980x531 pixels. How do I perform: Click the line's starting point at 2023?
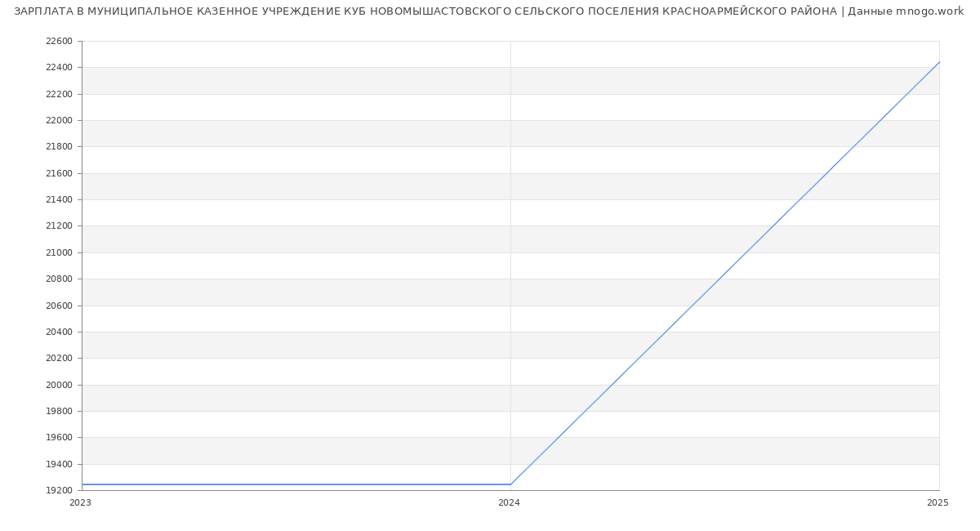82,484
